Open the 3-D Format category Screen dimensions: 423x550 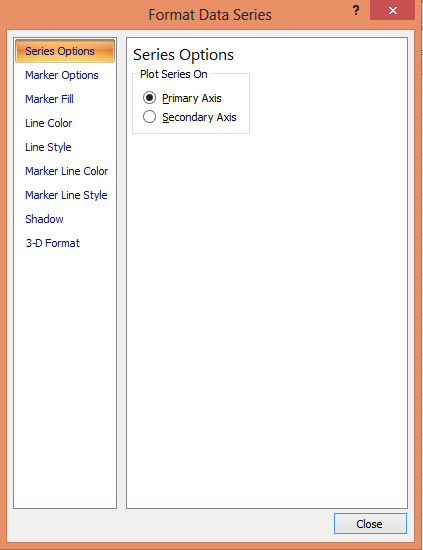(x=53, y=243)
